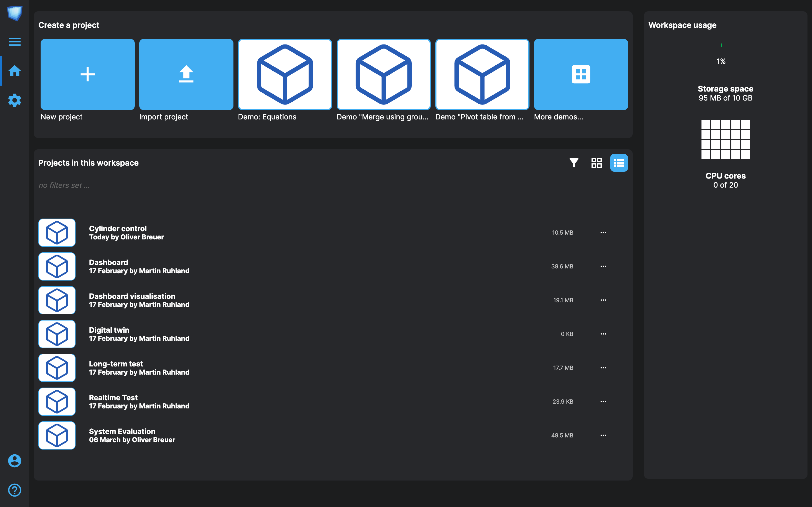Open options menu for Cylinder control
812x507 pixels.
pyautogui.click(x=603, y=232)
